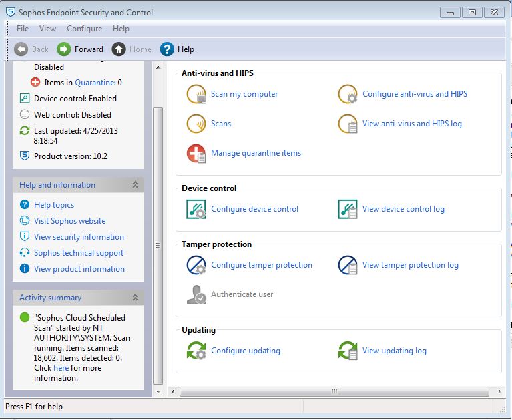
Task: Click the sidebar scroll up arrow
Action: pyautogui.click(x=158, y=67)
